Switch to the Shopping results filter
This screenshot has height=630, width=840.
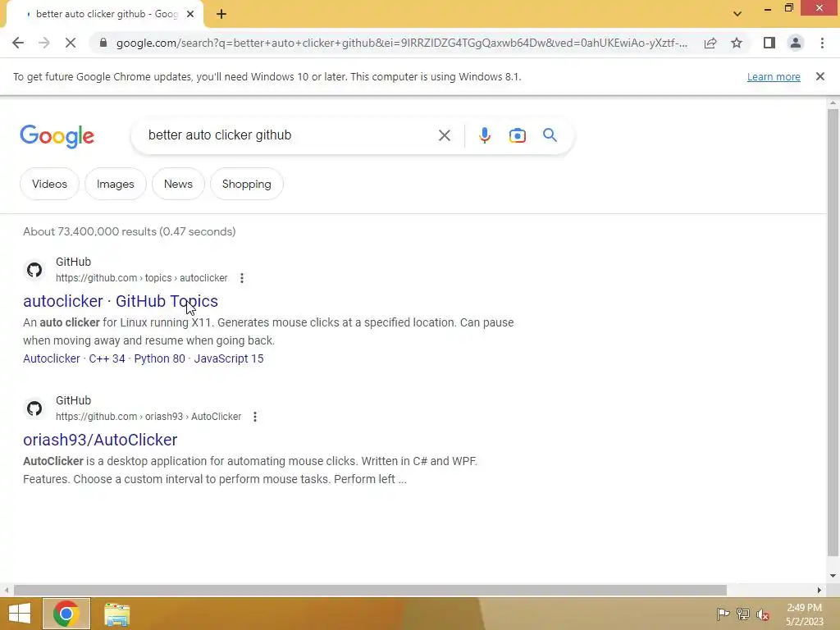(x=246, y=184)
